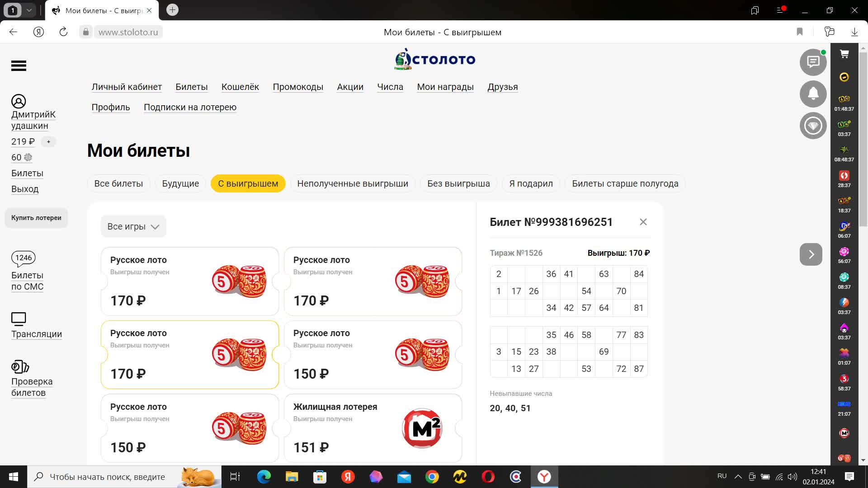The width and height of the screenshot is (868, 488).
Task: Click the Stoloto logo
Action: (435, 59)
